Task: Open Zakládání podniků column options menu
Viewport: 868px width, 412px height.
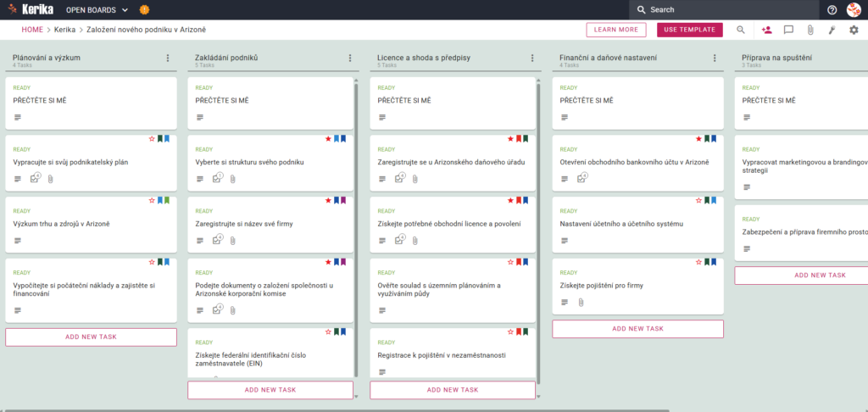Action: click(x=350, y=58)
